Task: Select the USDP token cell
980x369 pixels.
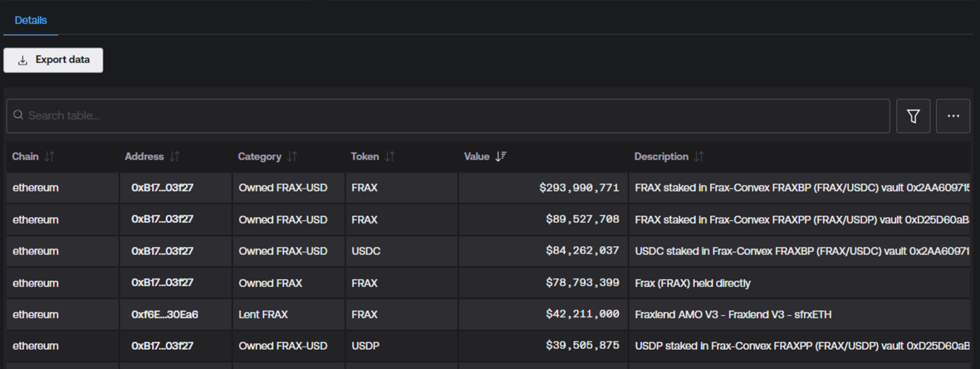Action: [365, 346]
